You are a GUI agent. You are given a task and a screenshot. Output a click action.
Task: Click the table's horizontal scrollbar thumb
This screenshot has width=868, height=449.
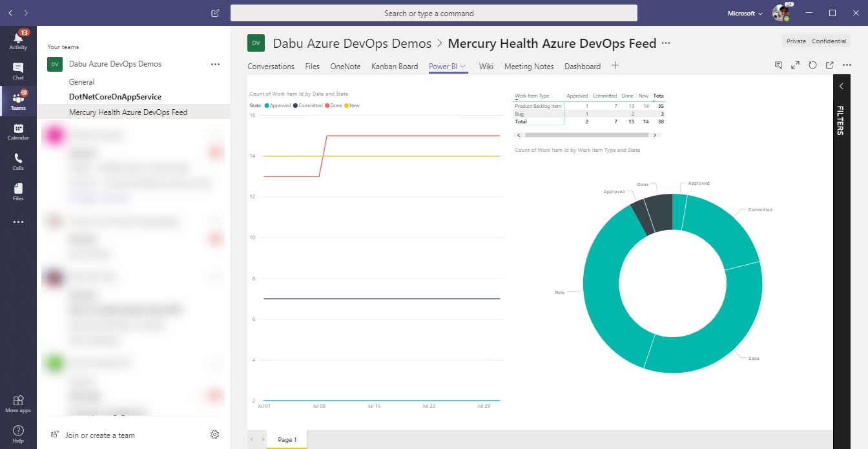(x=586, y=135)
